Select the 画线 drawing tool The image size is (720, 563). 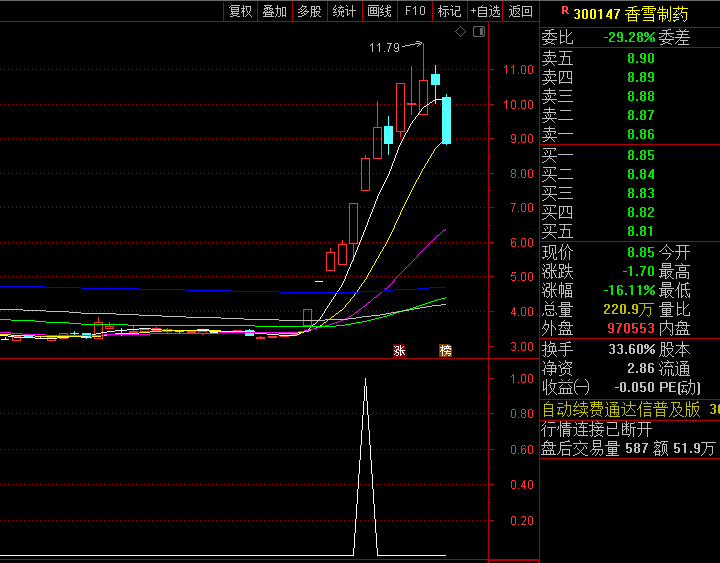379,12
